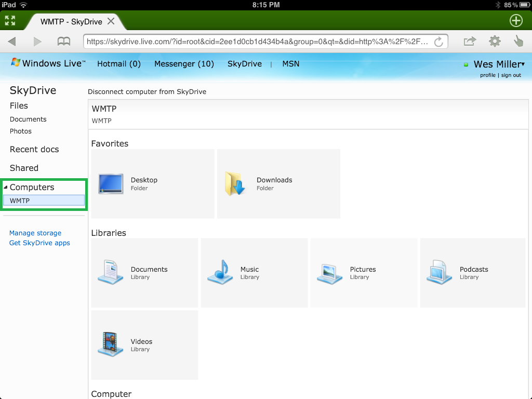Click Disconnect computer from SkyDrive
The image size is (532, 399).
(x=147, y=91)
